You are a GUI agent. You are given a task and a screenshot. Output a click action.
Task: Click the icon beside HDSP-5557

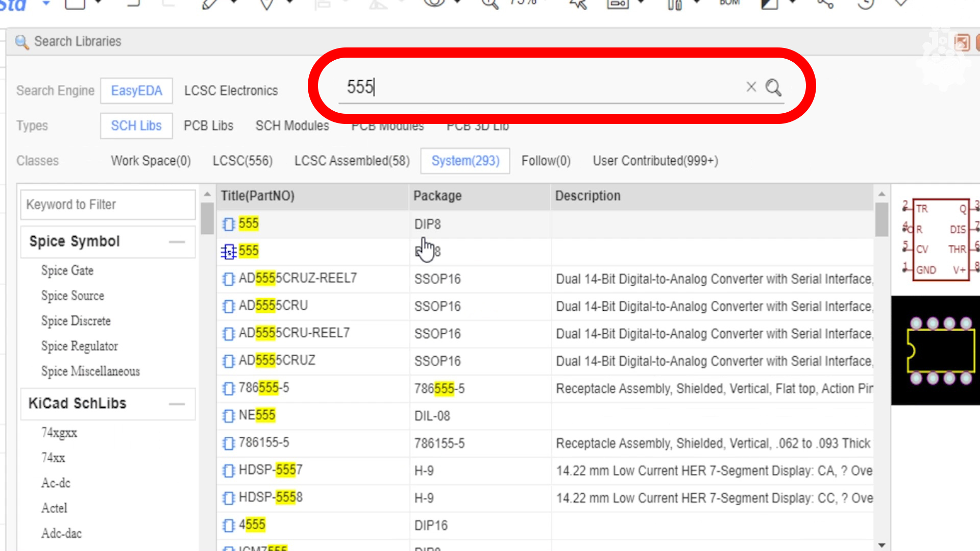[228, 470]
